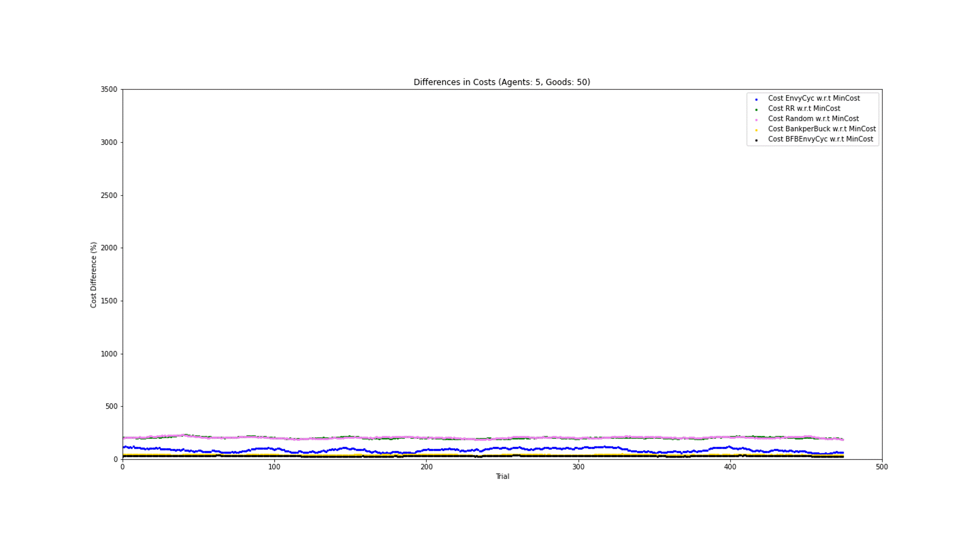Click the black BFBEnvyCyc legend marker

tap(756, 140)
